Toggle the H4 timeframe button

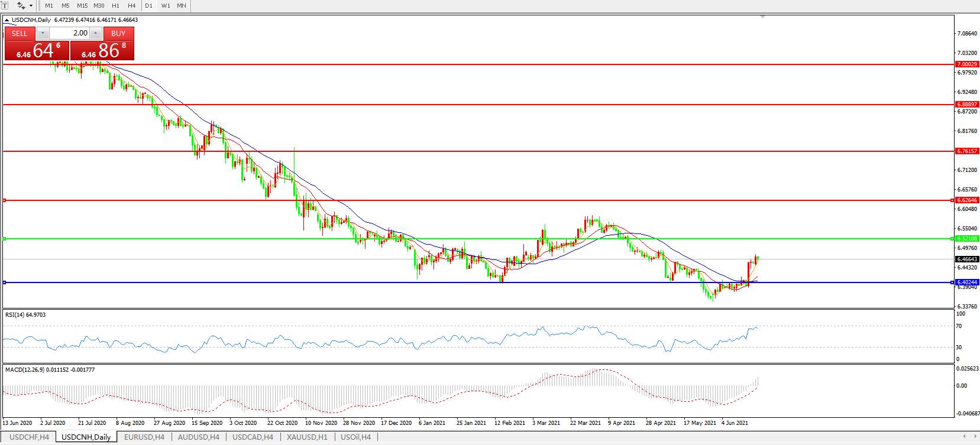(x=131, y=5)
